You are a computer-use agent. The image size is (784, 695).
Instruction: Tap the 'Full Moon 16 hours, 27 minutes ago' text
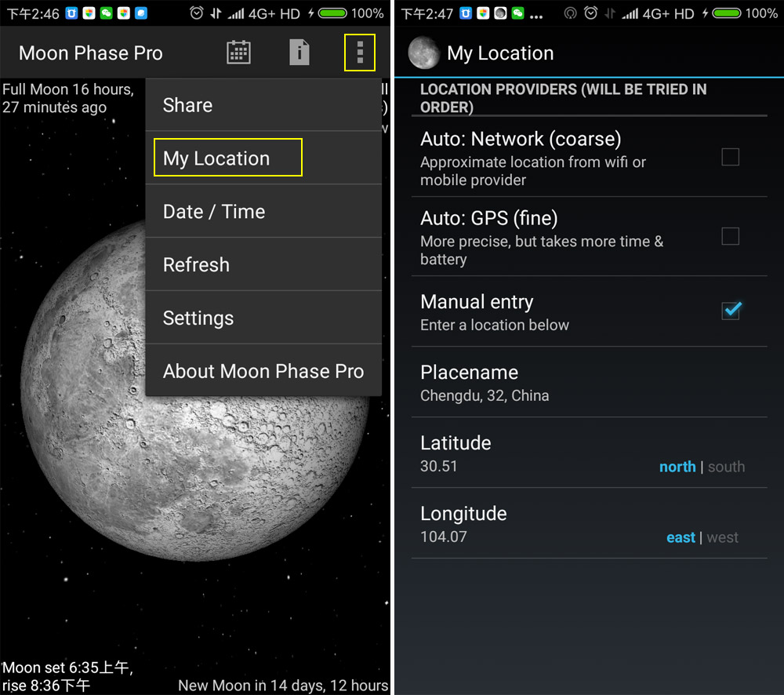point(68,98)
